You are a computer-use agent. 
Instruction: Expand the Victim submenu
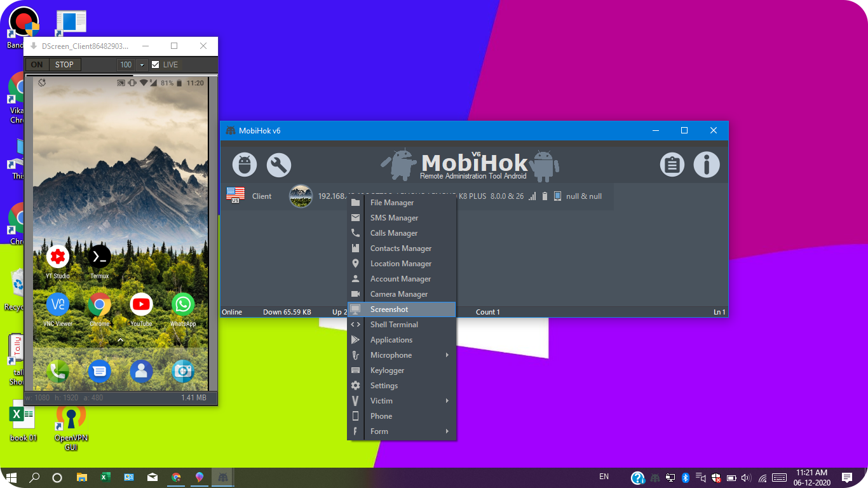pos(382,400)
